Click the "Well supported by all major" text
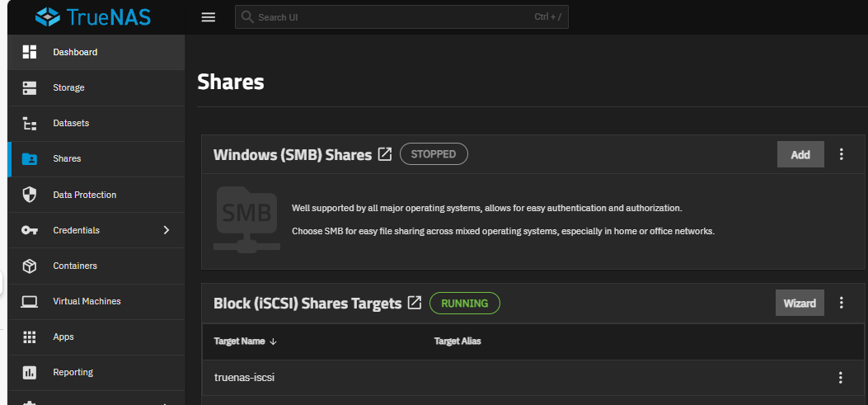Image resolution: width=868 pixels, height=405 pixels. point(487,209)
